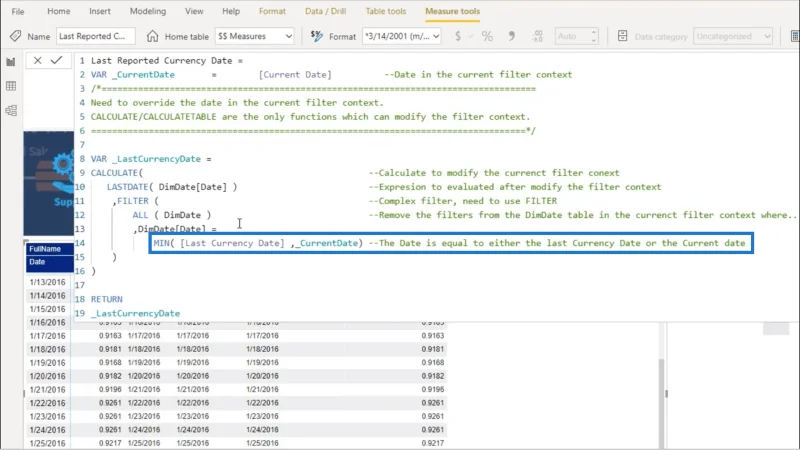Switch to Data view

pos(11,86)
